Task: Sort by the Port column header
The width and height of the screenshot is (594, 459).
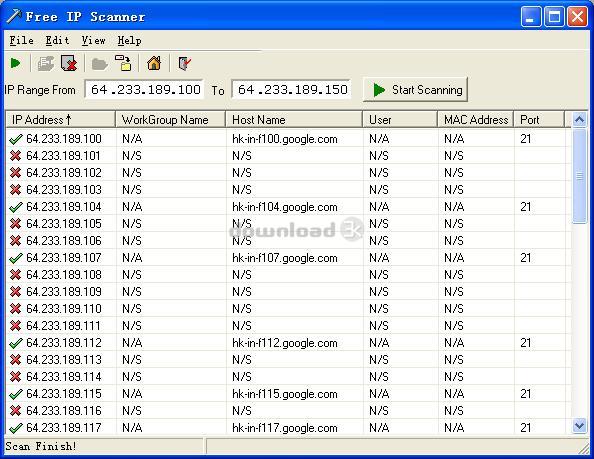Action: (539, 120)
